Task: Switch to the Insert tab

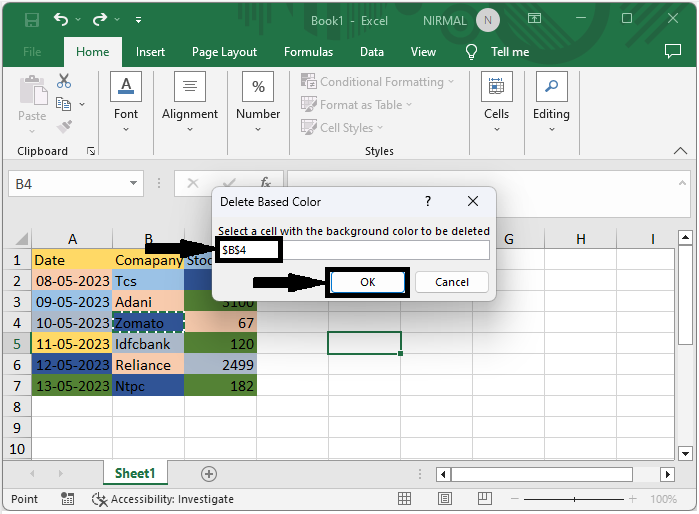Action: click(150, 52)
